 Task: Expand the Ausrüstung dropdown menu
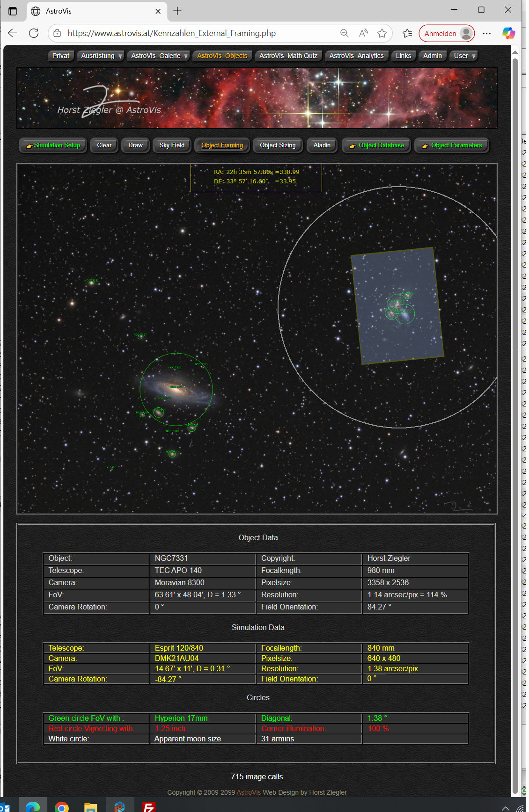(x=101, y=56)
